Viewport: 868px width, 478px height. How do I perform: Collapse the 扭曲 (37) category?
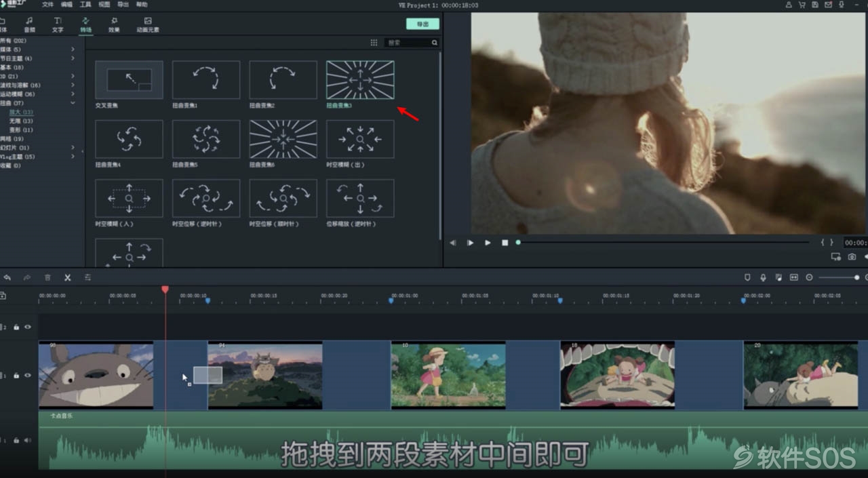click(x=73, y=102)
